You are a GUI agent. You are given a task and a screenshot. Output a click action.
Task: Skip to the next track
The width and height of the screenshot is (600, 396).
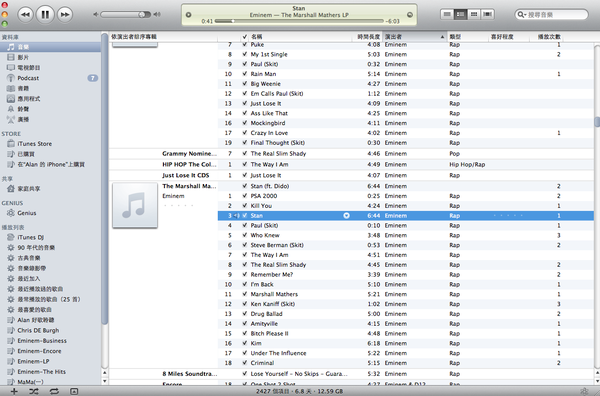(x=65, y=15)
